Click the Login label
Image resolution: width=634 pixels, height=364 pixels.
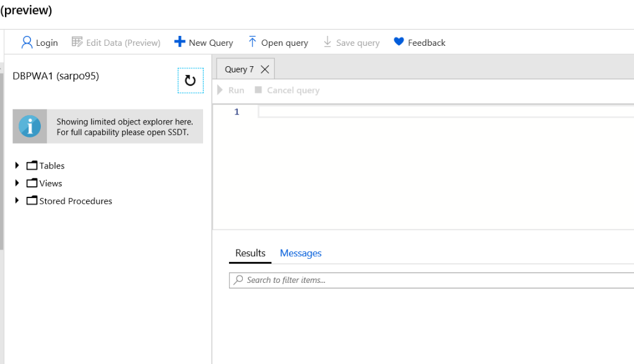[x=47, y=43]
